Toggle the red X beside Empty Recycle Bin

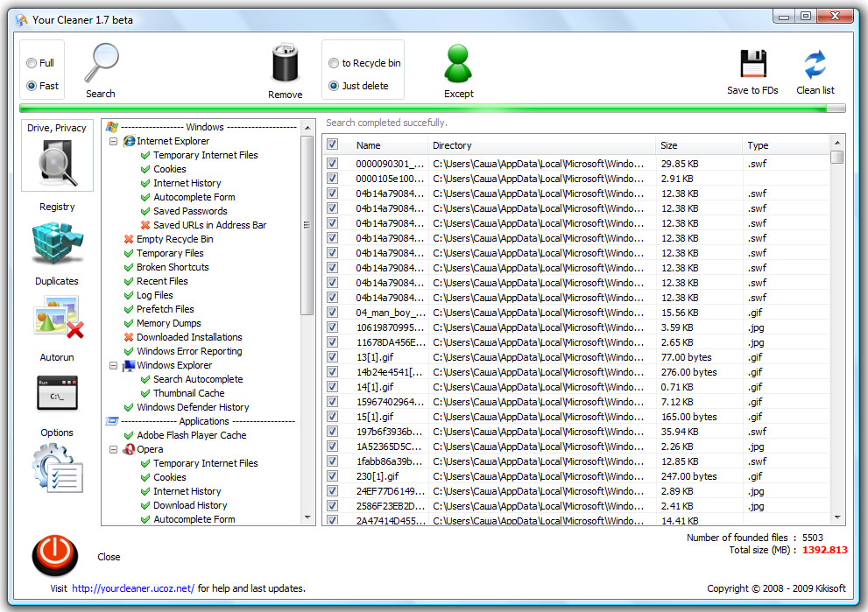pyautogui.click(x=129, y=239)
